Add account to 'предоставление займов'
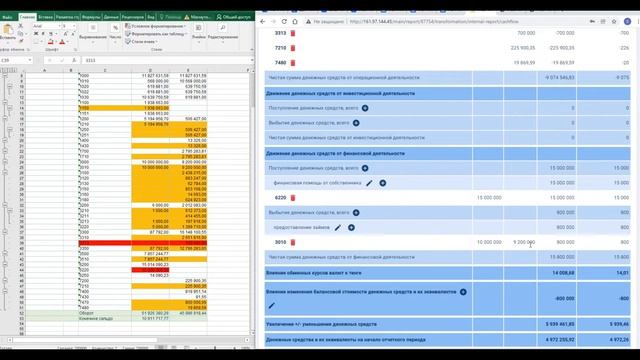This screenshot has height=360, width=640. coord(351,228)
